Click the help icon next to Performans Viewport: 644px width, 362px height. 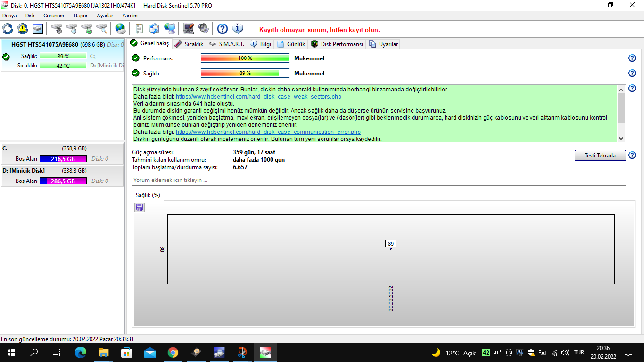[632, 58]
